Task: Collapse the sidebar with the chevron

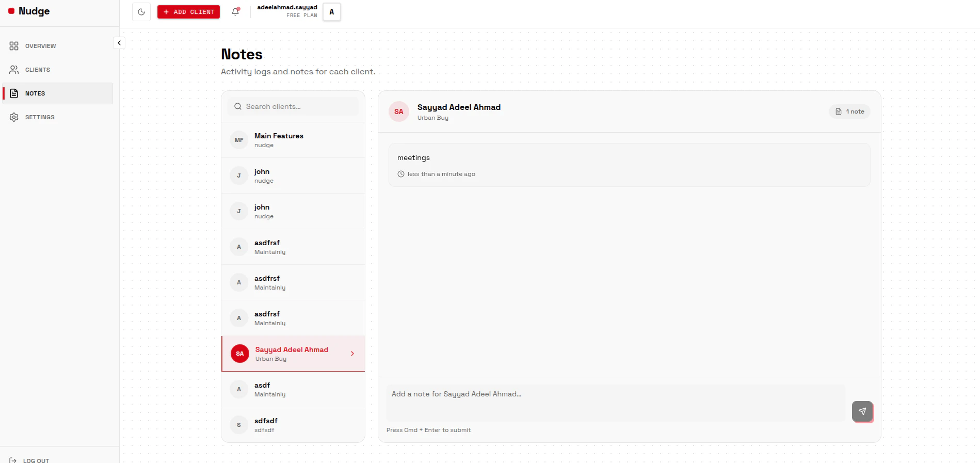Action: point(119,43)
